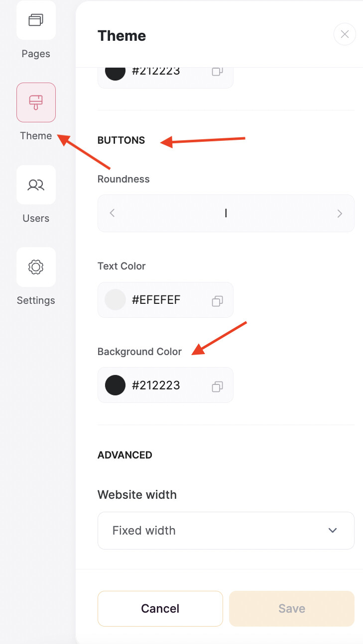The image size is (363, 644).
Task: Decrease button roundness with left chevron
Action: (113, 213)
